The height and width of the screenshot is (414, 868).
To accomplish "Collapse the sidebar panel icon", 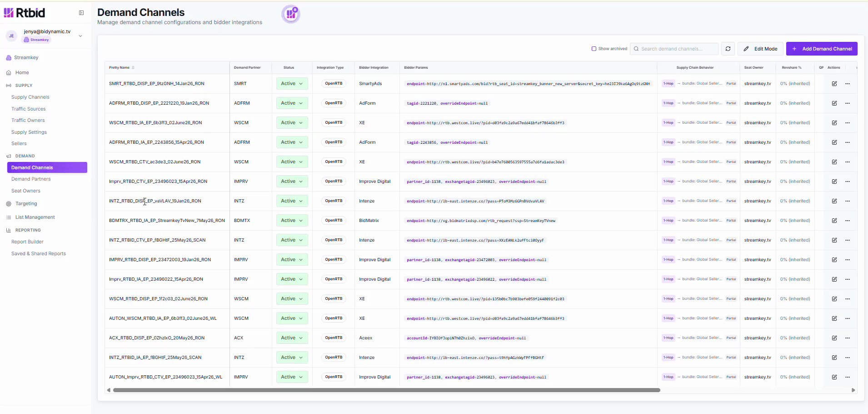I will 81,13.
